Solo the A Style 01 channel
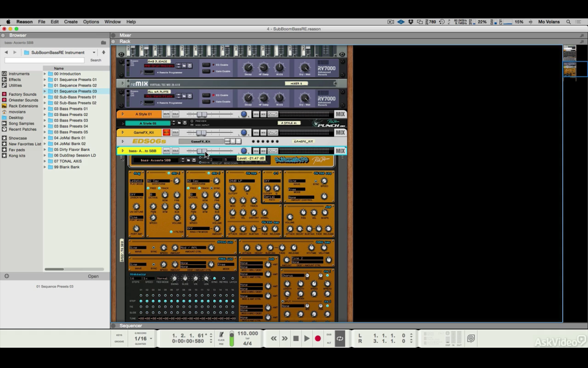Screen dimensions: 588x368 pyautogui.click(x=175, y=114)
